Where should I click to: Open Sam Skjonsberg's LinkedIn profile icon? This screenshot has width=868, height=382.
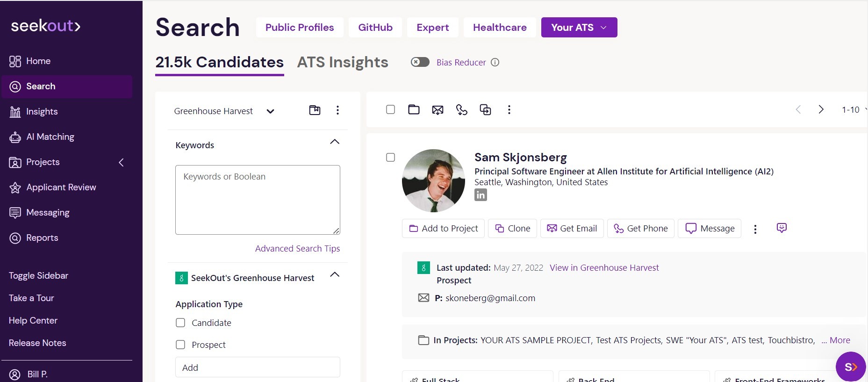coord(481,195)
